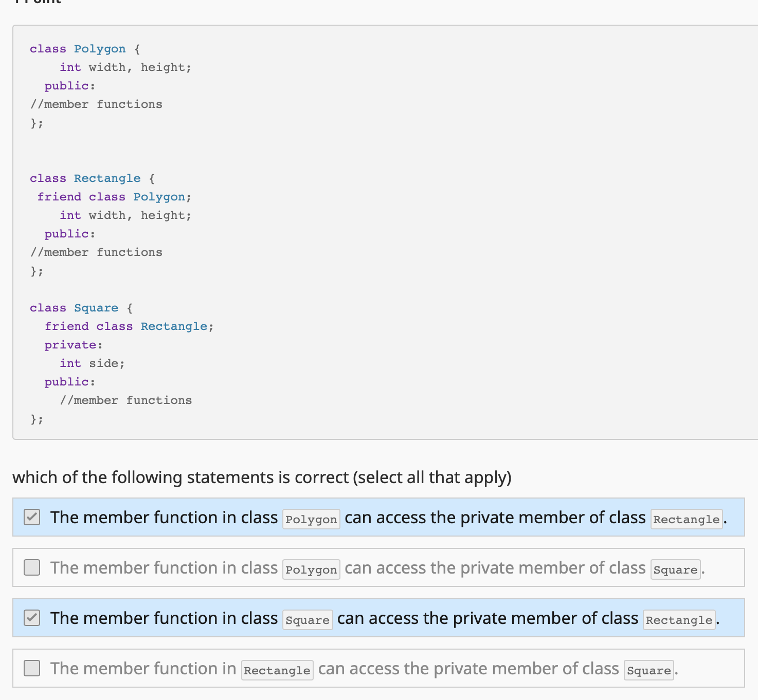758x700 pixels.
Task: Click the question prompt text
Action: (x=261, y=477)
